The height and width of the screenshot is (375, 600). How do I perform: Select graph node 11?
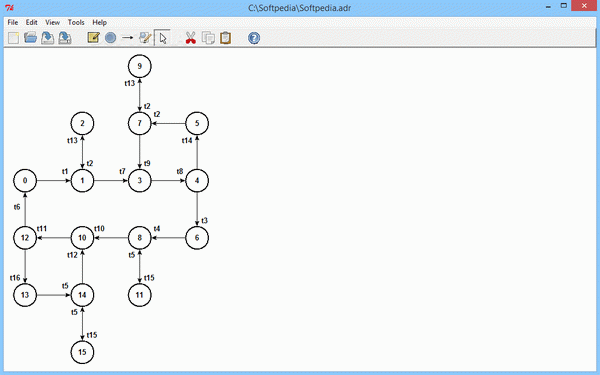coord(140,295)
